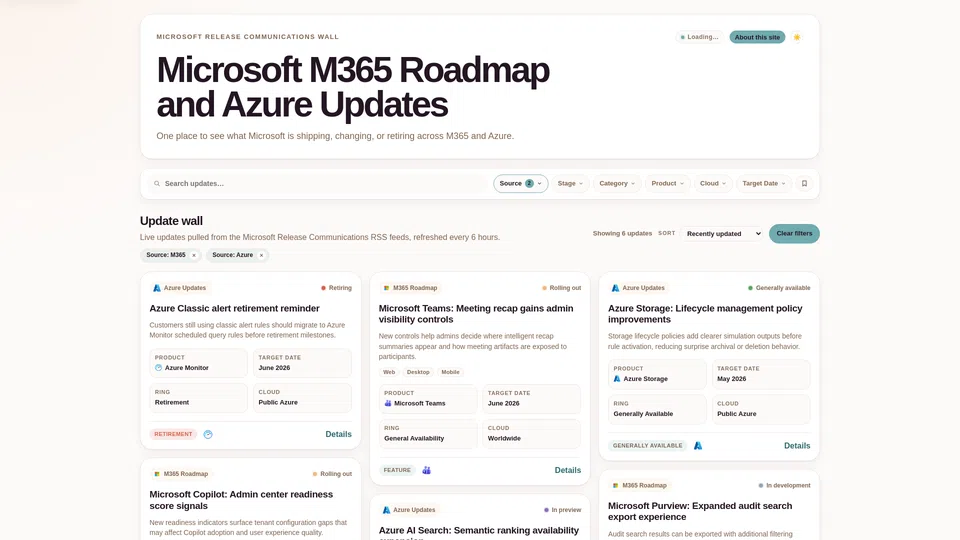This screenshot has width=960, height=540.
Task: Expand the Product filter dropdown
Action: [667, 184]
